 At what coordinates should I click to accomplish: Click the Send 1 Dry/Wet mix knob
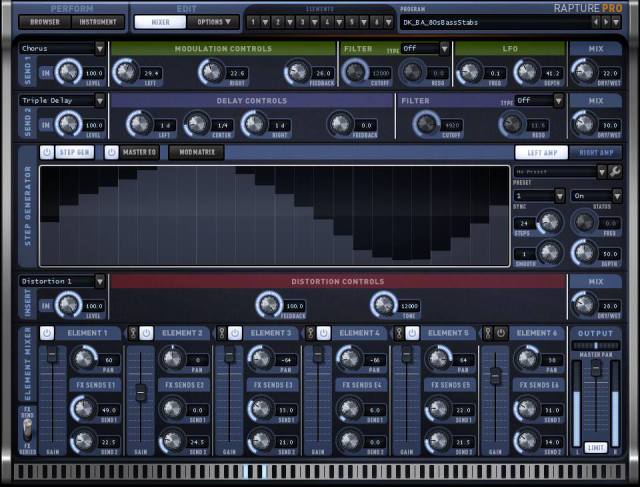[x=584, y=72]
